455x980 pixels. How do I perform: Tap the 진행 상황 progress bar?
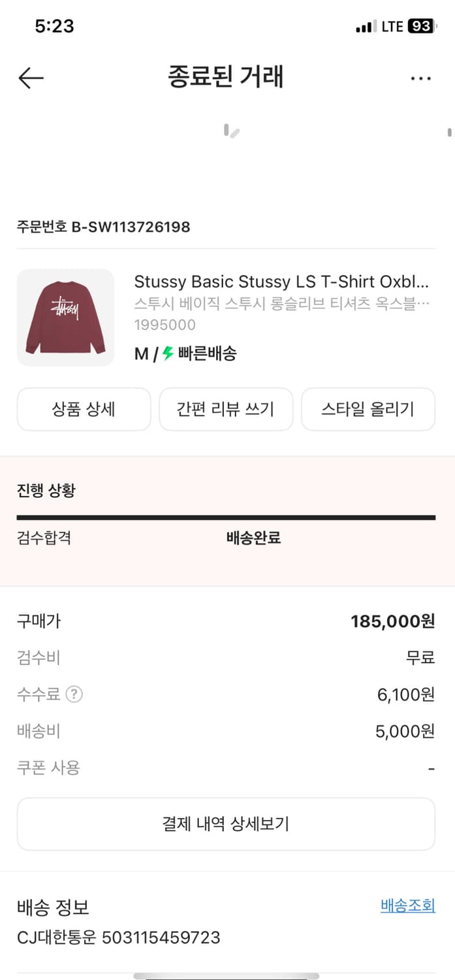tap(226, 517)
